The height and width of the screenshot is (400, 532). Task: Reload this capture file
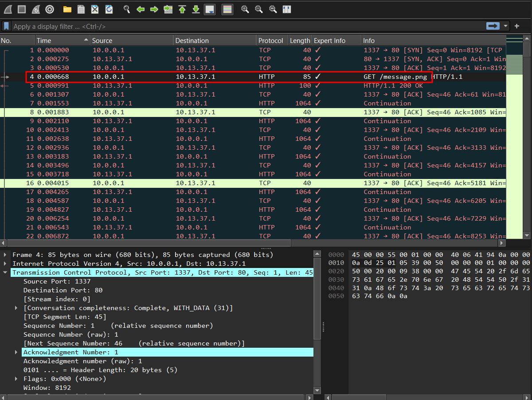(x=109, y=9)
